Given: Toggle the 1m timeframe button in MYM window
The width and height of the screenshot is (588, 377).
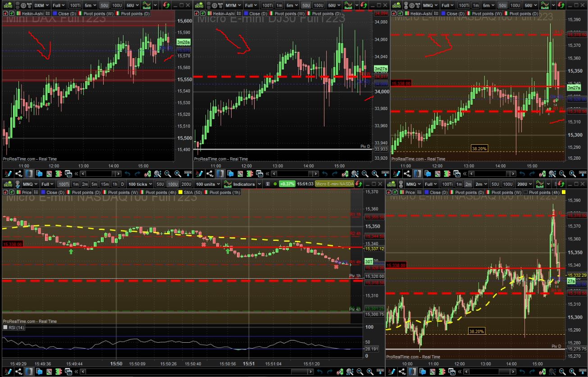Looking at the screenshot, I should pyautogui.click(x=279, y=5).
